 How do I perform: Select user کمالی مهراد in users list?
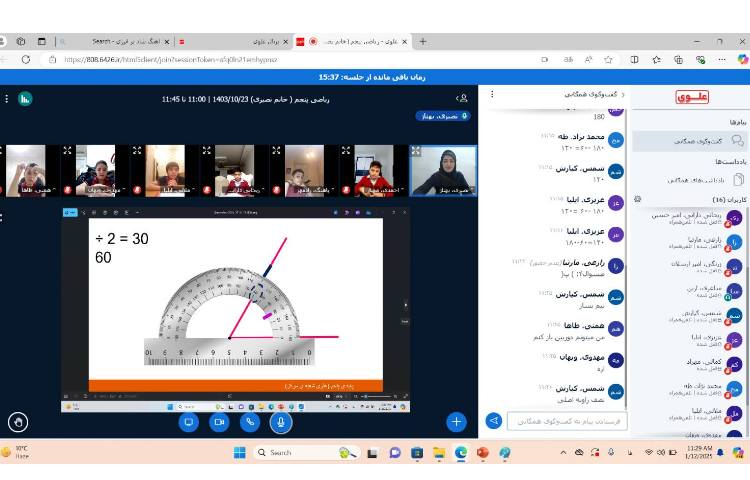(689, 365)
